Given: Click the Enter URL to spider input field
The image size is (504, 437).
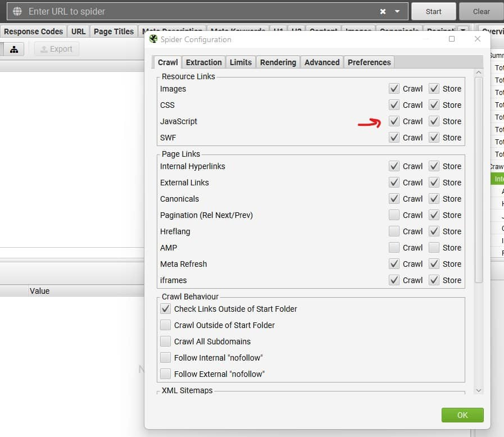Looking at the screenshot, I should [x=169, y=11].
